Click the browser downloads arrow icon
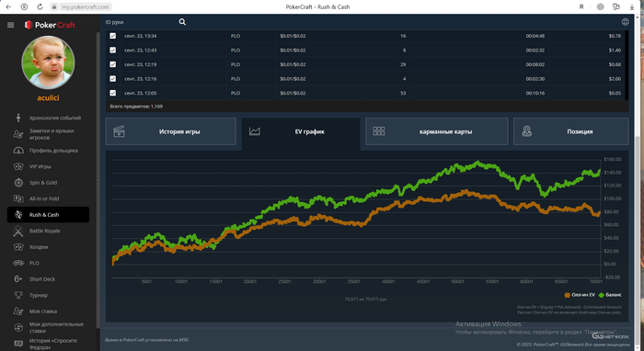644x351 pixels. tap(632, 6)
